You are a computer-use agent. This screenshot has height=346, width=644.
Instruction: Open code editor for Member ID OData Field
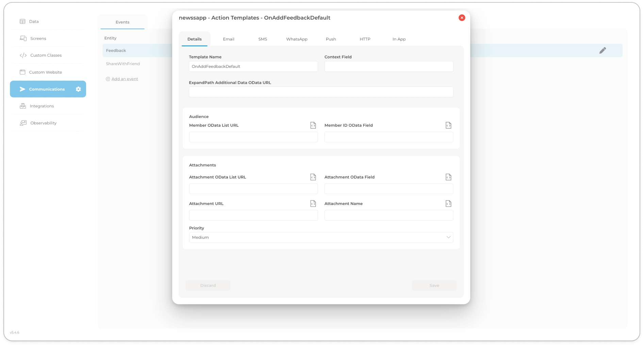click(448, 125)
